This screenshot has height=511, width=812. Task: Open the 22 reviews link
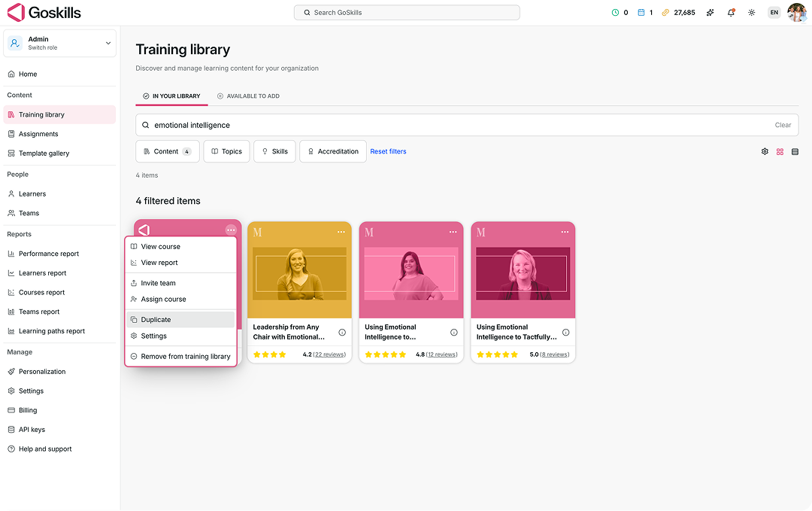pos(329,354)
